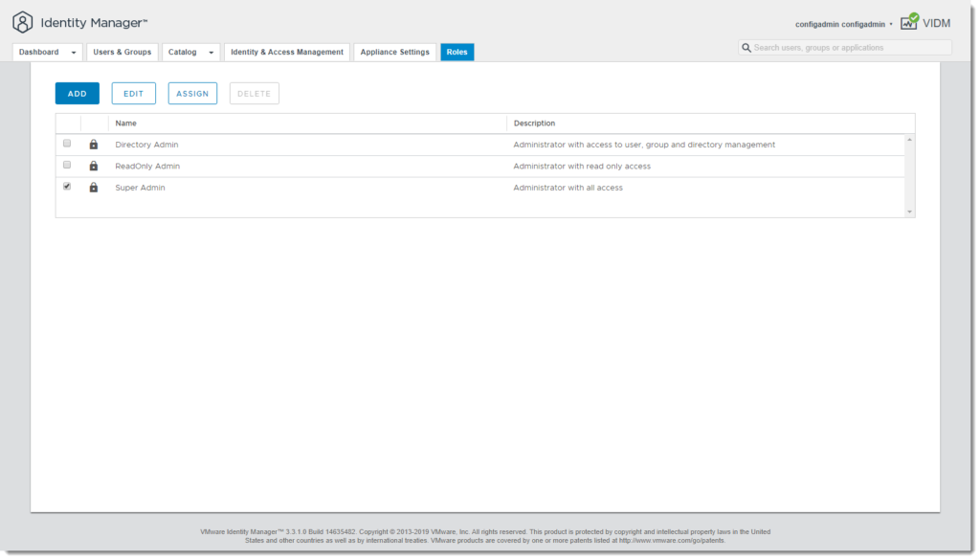Expand the Dashboard dropdown arrow
Image resolution: width=980 pixels, height=560 pixels.
(x=74, y=53)
